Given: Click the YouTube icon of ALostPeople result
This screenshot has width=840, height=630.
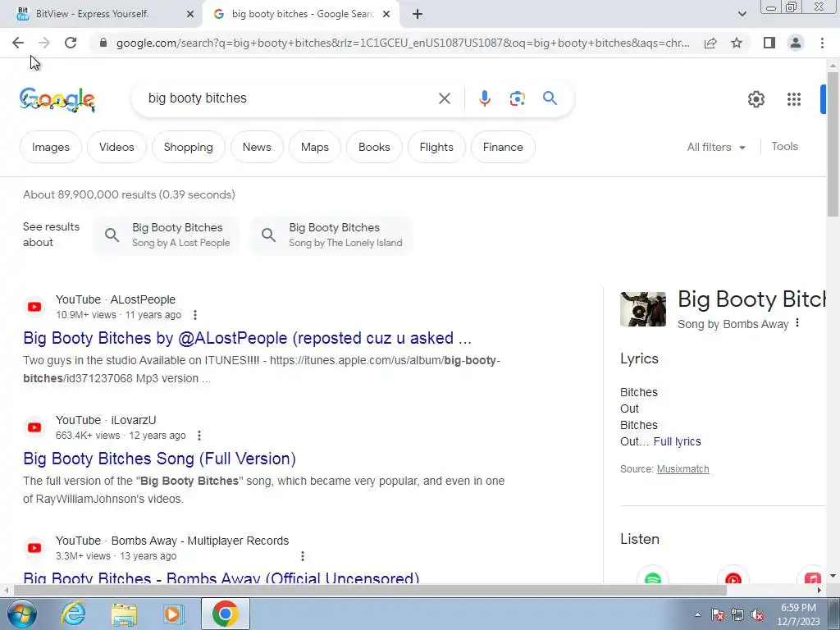Looking at the screenshot, I should 34,307.
